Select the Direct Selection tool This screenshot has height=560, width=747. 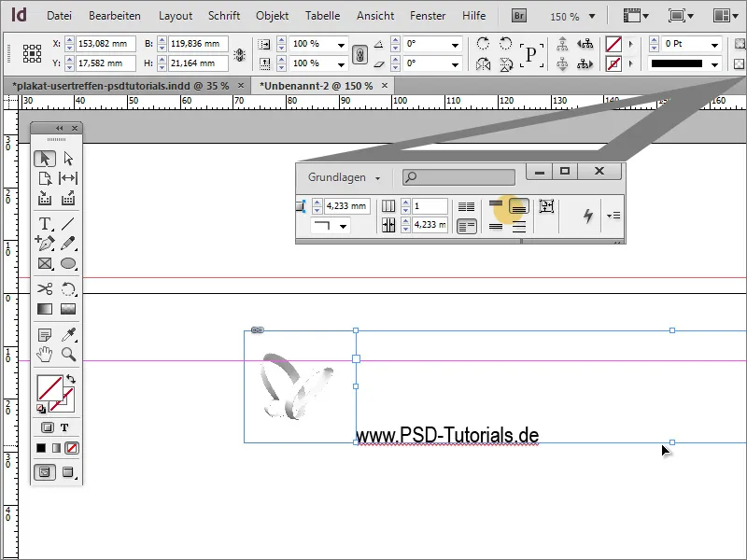pos(67,158)
